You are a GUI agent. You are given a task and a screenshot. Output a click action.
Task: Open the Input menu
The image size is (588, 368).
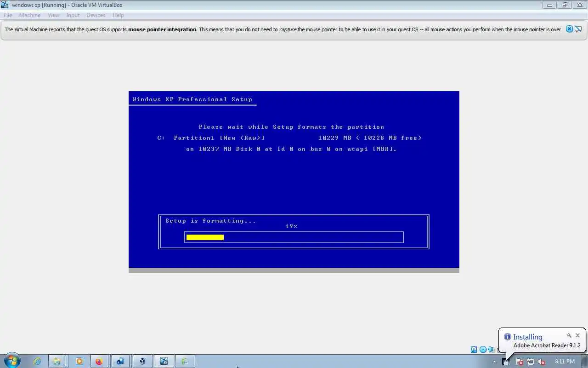(73, 15)
